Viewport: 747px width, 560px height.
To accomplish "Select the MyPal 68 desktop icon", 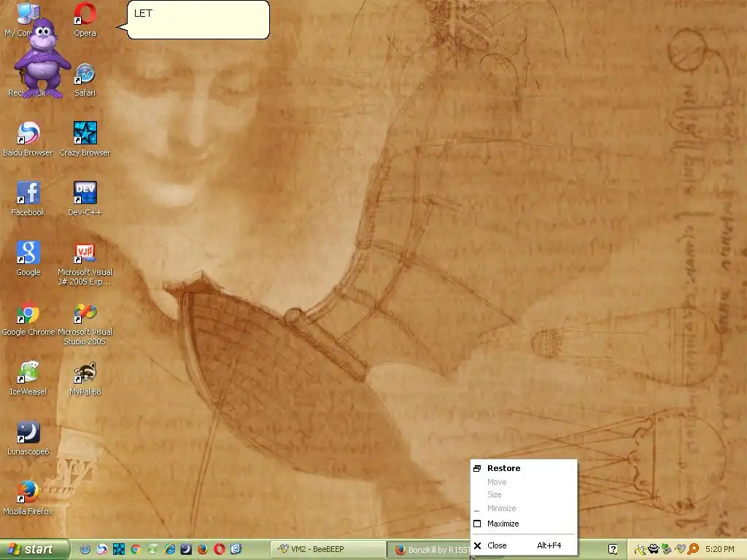I will point(85,378).
